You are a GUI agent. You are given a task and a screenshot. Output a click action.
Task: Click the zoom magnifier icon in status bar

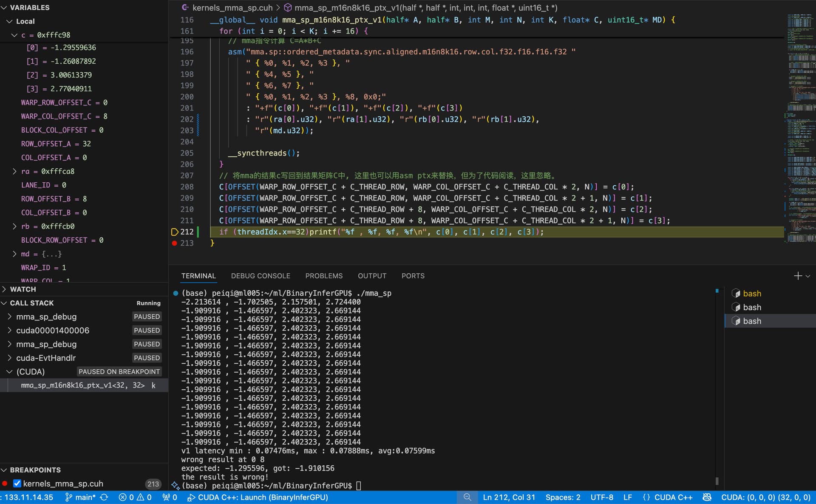[467, 497]
